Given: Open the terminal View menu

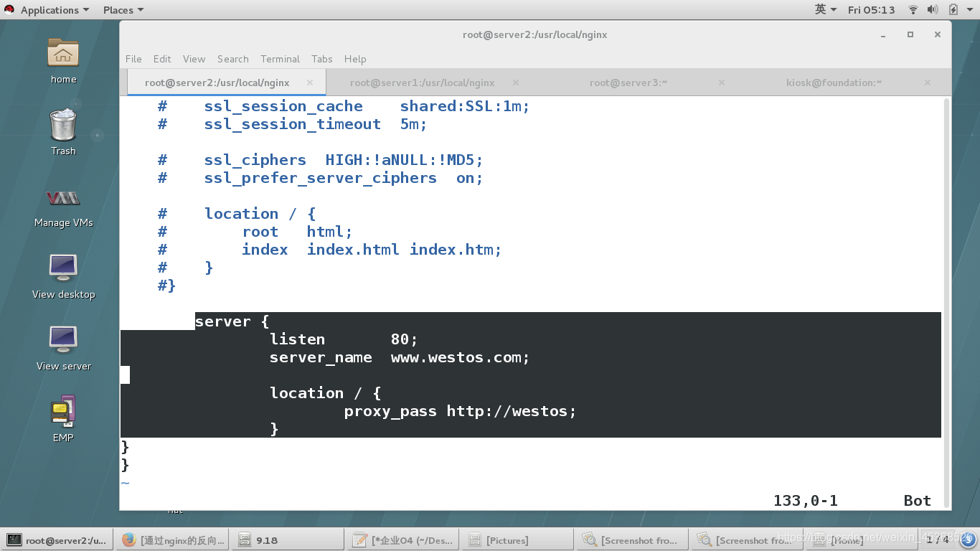Looking at the screenshot, I should [x=194, y=59].
